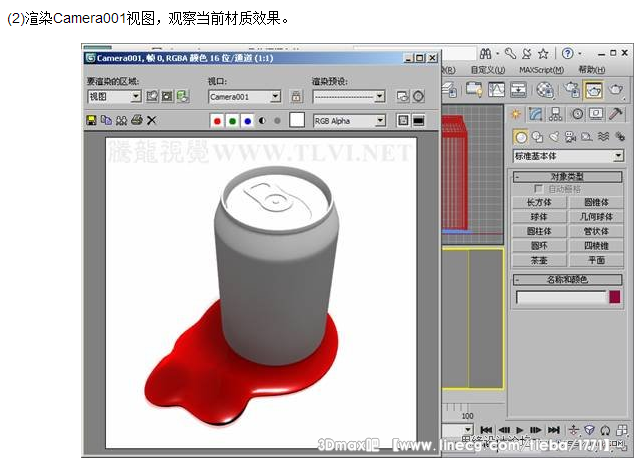The image size is (639, 462).
Task: Open the render setup teapot icon
Action: (x=572, y=90)
